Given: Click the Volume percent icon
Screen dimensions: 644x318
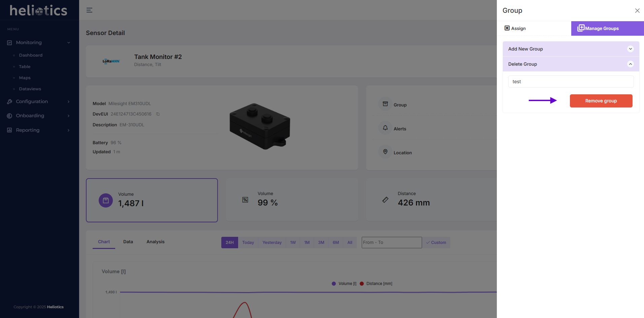Looking at the screenshot, I should click(x=245, y=200).
